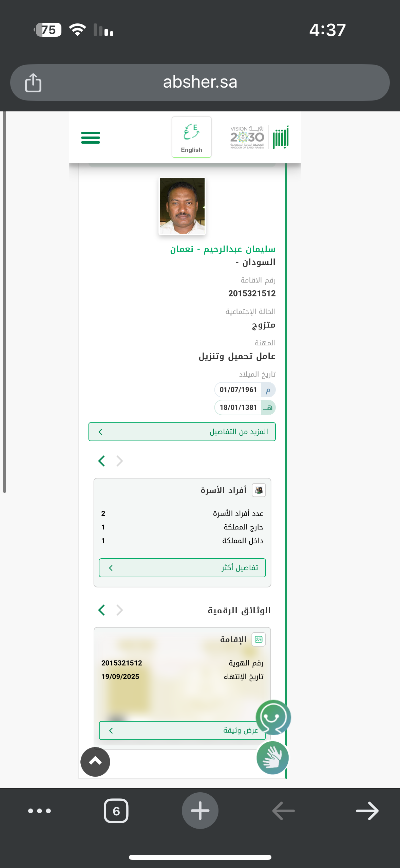The image size is (400, 868).
Task: Open the green hamburger menu
Action: [91, 138]
